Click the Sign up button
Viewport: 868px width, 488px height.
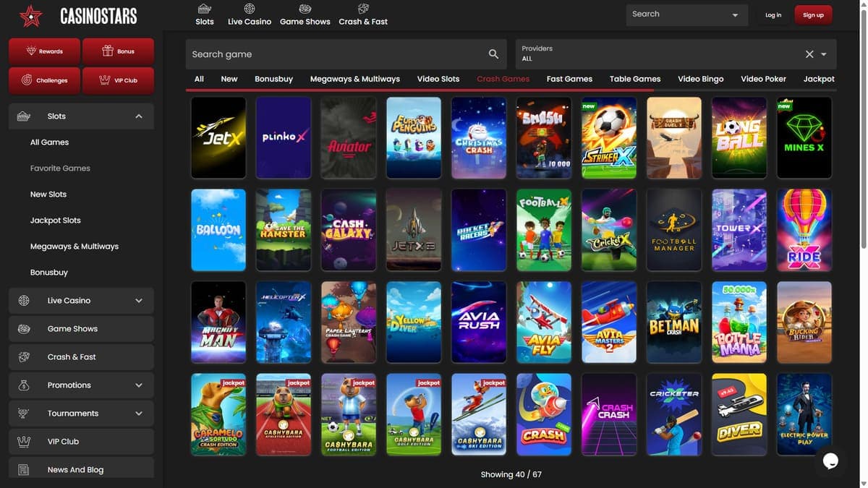[813, 15]
